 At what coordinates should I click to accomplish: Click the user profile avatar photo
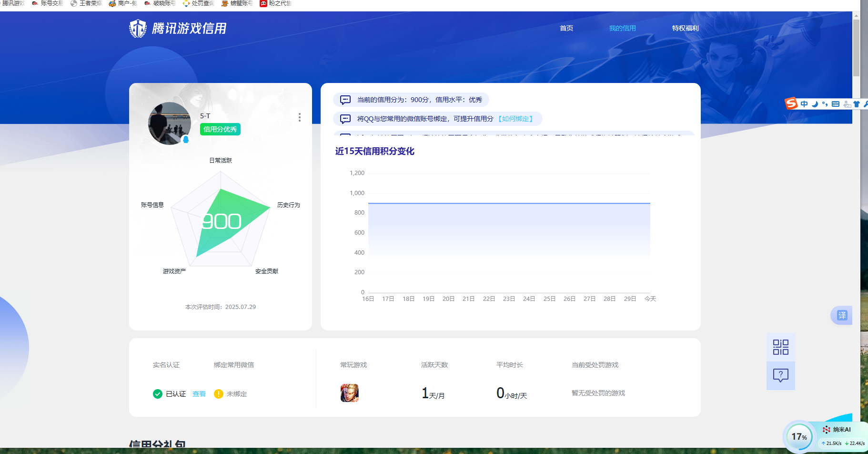[170, 124]
